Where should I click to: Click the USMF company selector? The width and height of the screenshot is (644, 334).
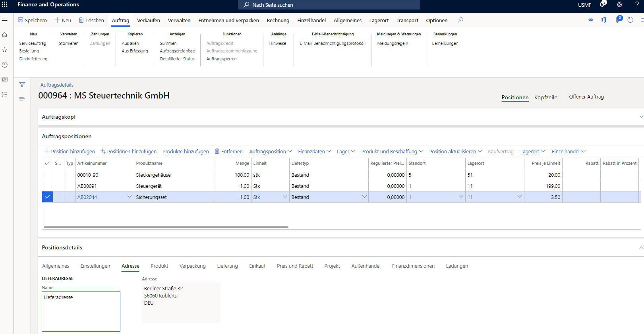point(585,5)
